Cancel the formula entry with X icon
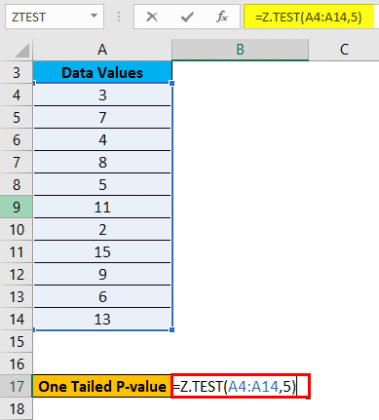 tap(152, 16)
